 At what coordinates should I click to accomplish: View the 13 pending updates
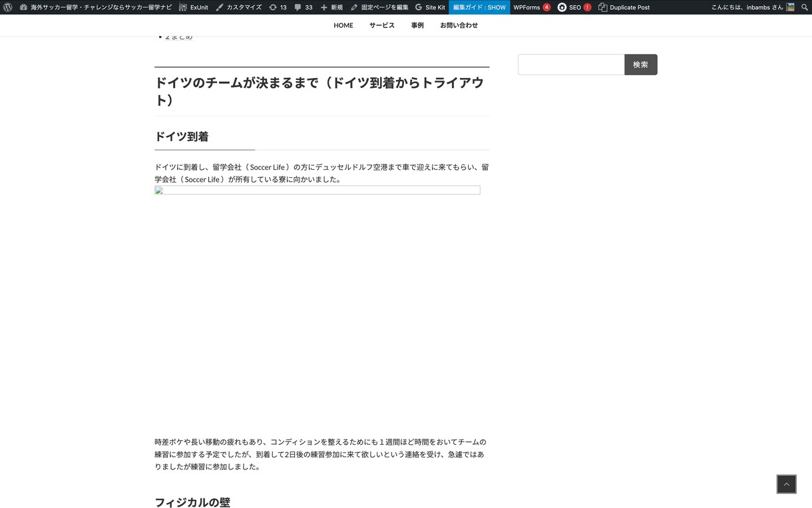click(x=278, y=7)
